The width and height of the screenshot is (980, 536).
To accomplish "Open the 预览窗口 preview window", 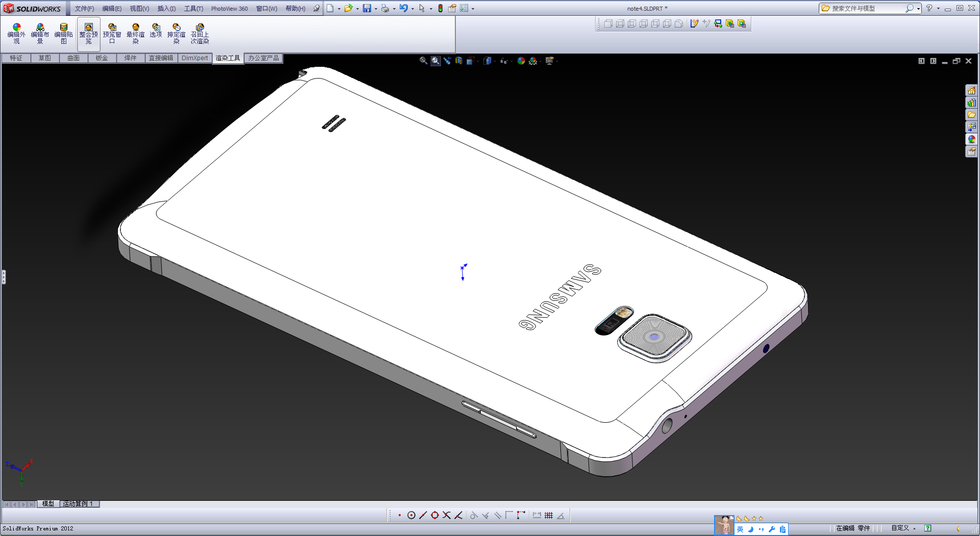I will point(112,34).
